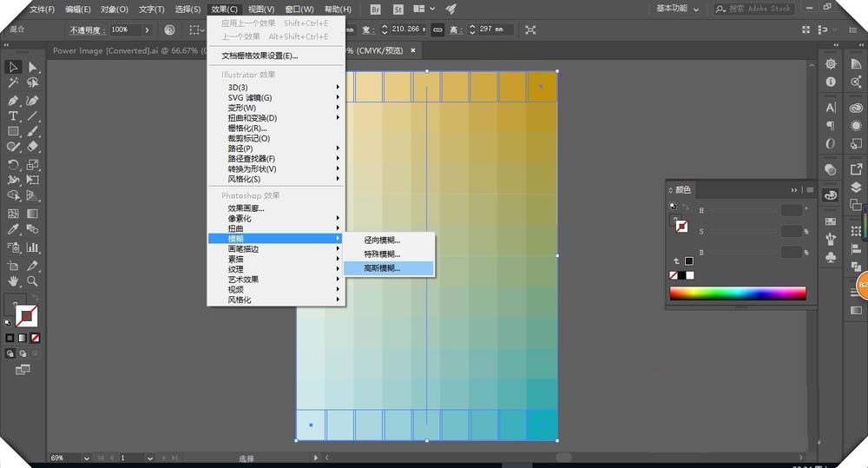Open the Bridge (Br) icon
This screenshot has height=468, width=868.
[x=375, y=10]
